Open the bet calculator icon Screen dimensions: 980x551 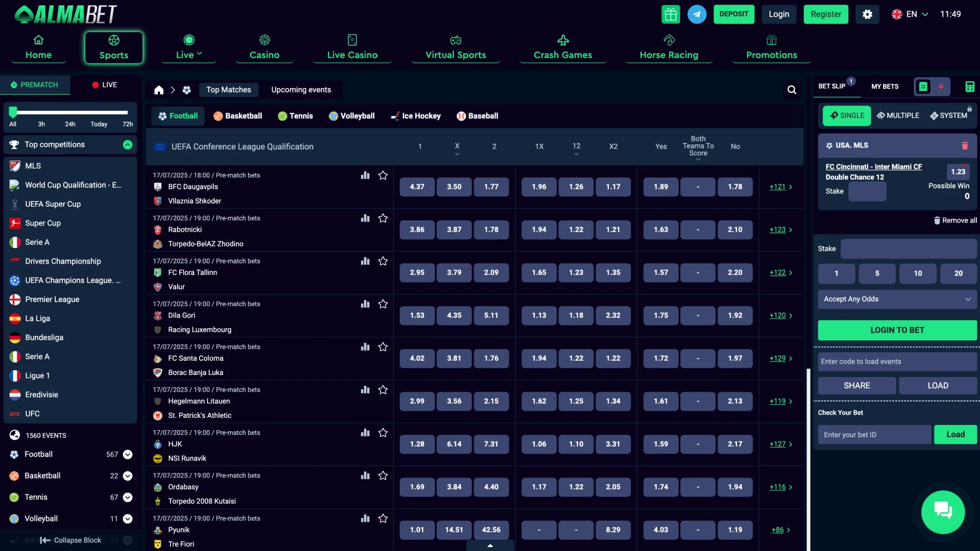point(970,87)
